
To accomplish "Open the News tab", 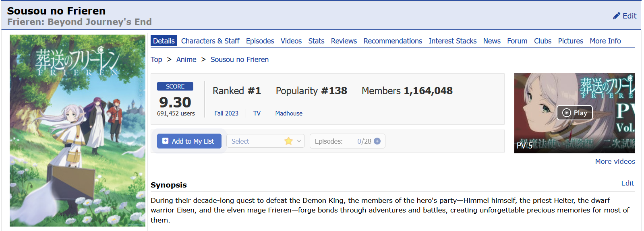I will point(492,41).
